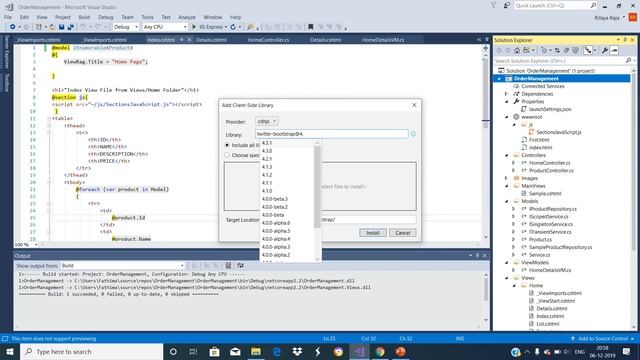Open File Explorer from taskbar

click(x=256, y=351)
